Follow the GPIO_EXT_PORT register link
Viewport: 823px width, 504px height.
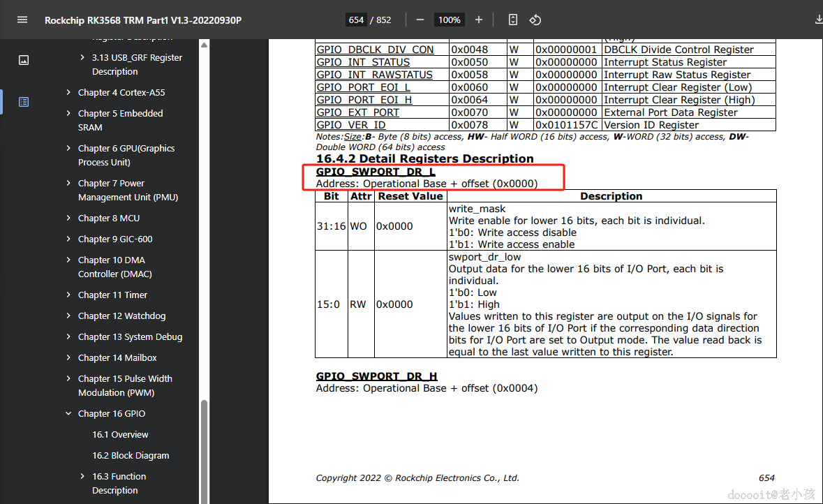[357, 112]
